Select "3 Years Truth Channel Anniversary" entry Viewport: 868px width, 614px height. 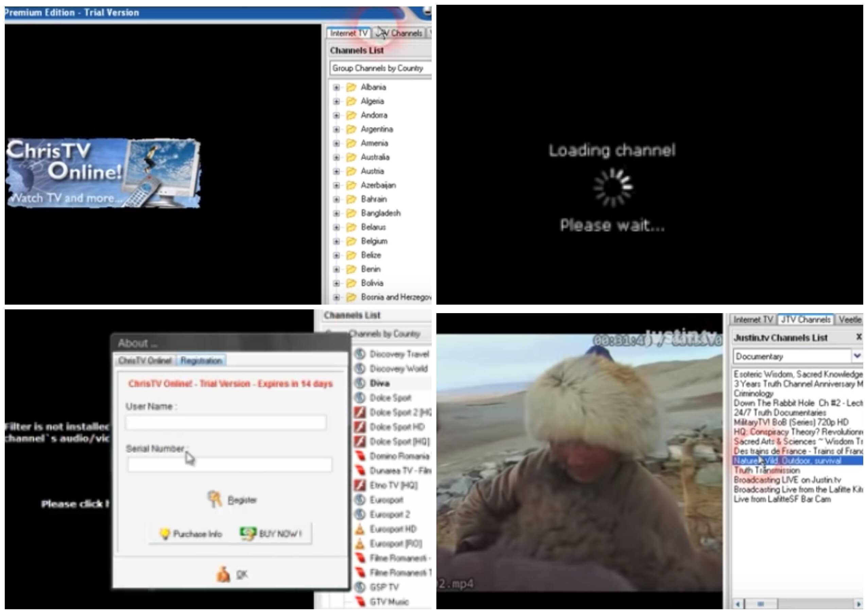tap(798, 384)
